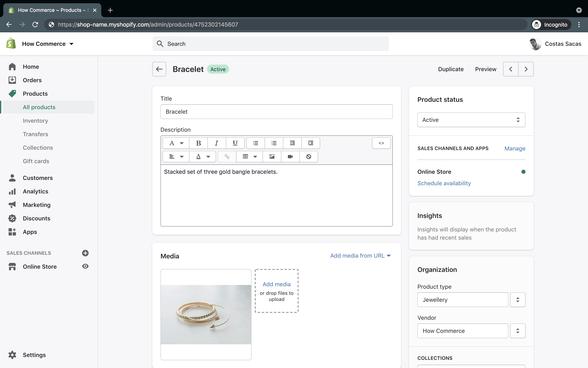Screen dimensions: 588x368
Task: Insert a numbered list
Action: pos(274,143)
